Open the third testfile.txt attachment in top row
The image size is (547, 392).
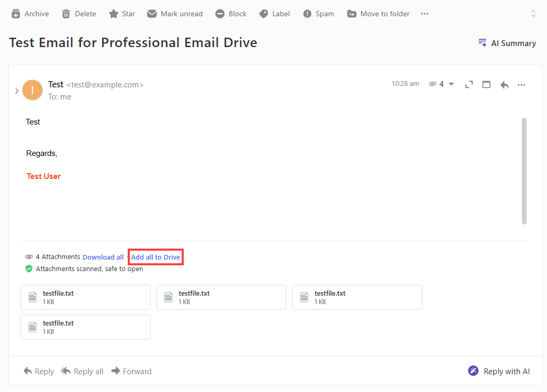357,297
